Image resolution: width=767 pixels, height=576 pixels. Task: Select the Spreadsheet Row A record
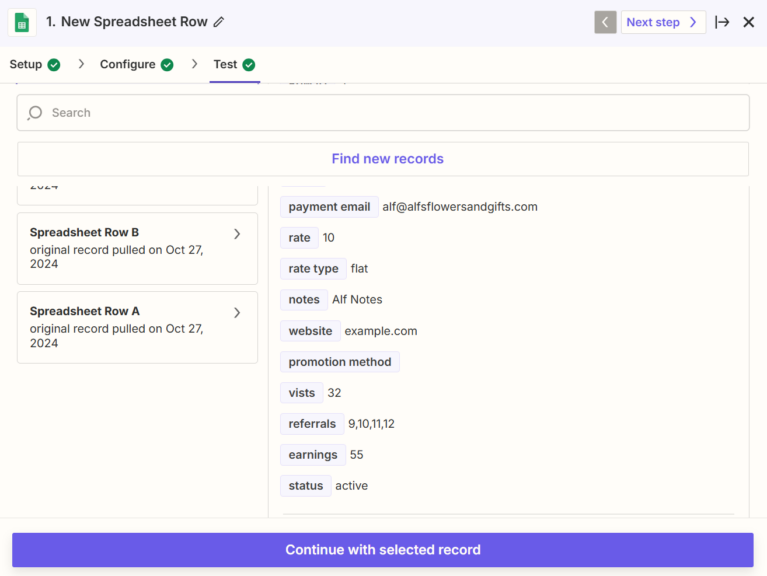pyautogui.click(x=137, y=328)
